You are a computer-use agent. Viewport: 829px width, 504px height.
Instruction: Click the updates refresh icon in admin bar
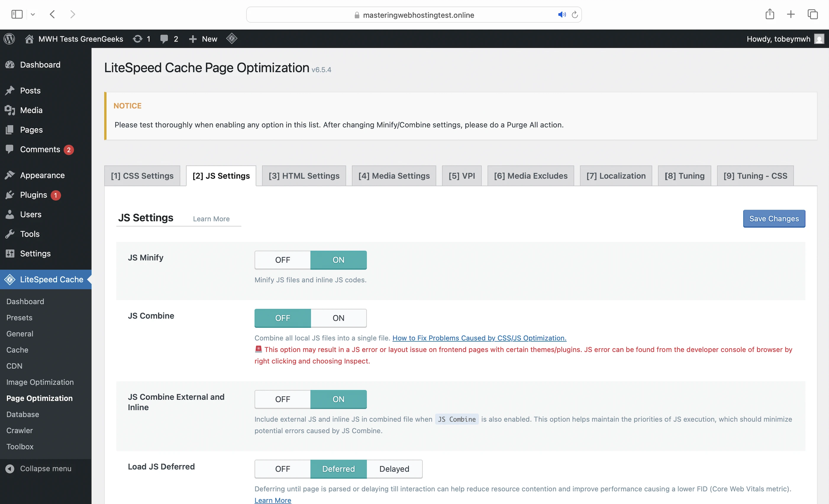pos(137,39)
